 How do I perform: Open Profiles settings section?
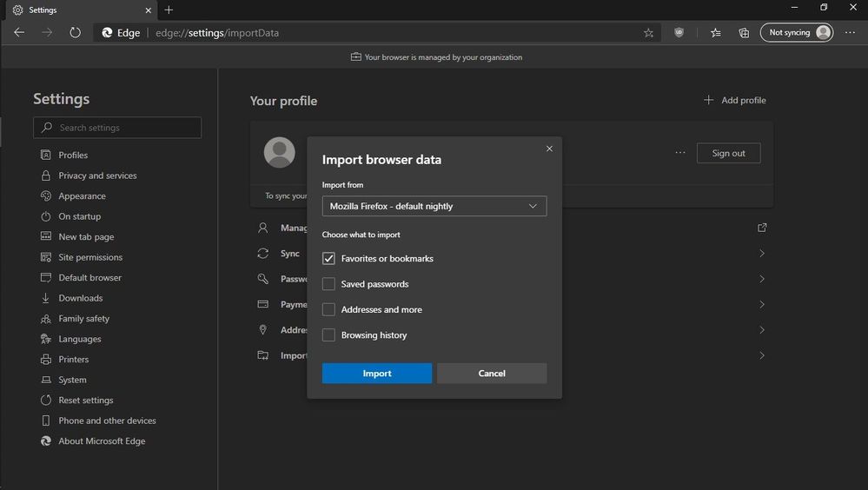pos(73,155)
